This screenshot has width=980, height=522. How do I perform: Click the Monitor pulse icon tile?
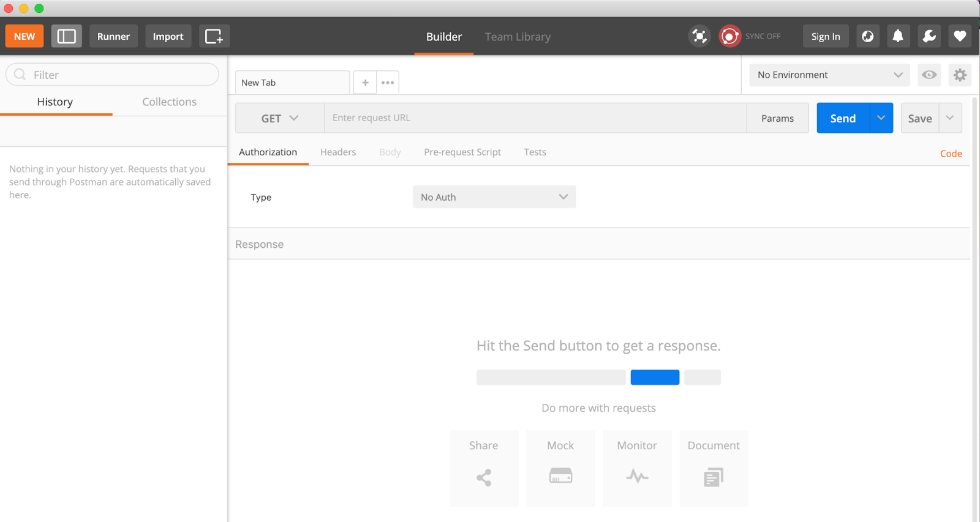[x=637, y=468]
